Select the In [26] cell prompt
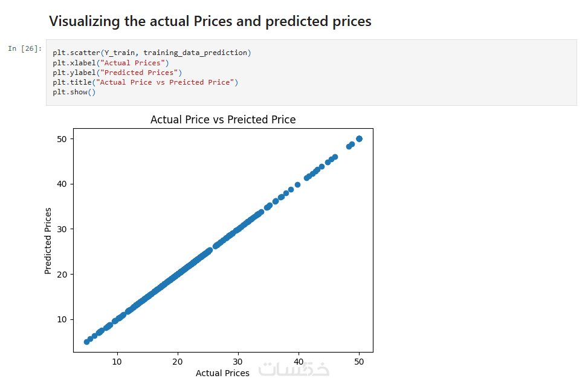The image size is (588, 384). (x=25, y=48)
